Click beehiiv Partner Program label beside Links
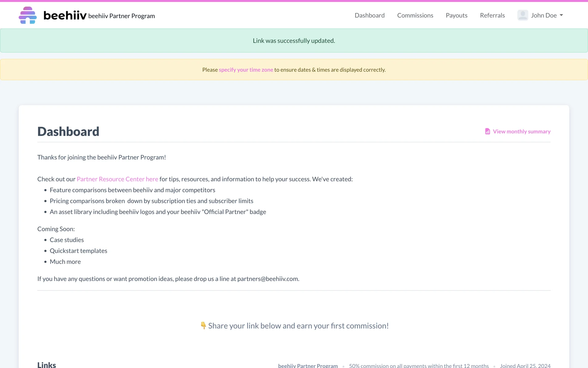This screenshot has width=588, height=368. 308,366
